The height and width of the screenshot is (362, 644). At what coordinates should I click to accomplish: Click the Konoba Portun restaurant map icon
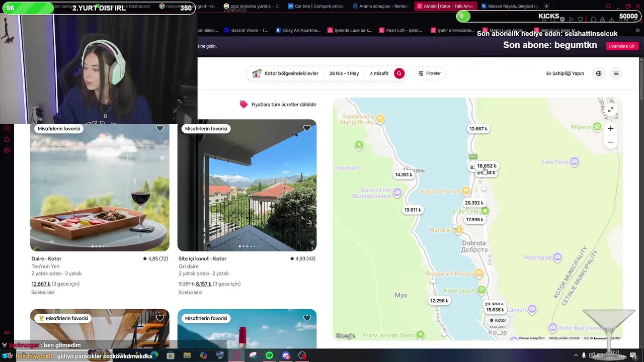click(466, 191)
